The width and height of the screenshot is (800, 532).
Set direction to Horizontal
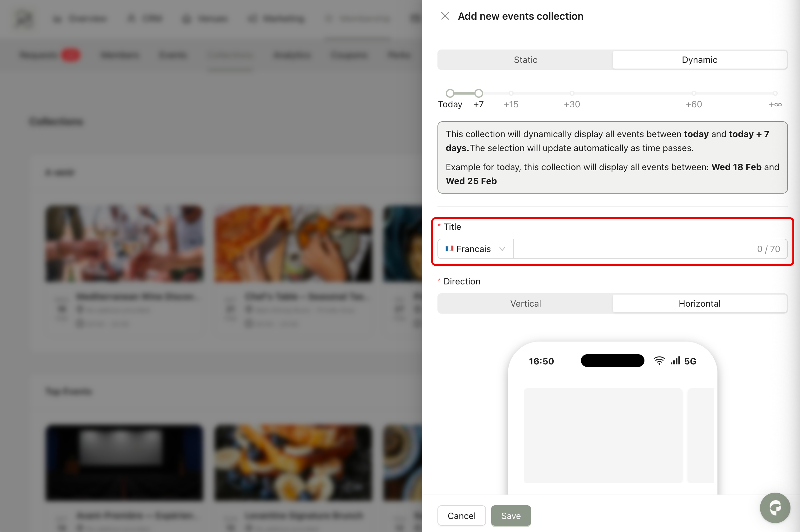click(699, 303)
